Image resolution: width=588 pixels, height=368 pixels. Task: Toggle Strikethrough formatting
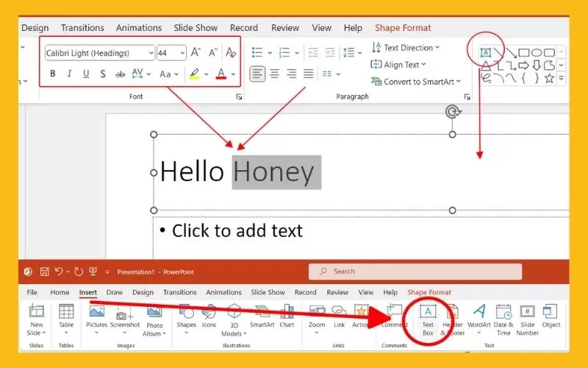click(120, 74)
